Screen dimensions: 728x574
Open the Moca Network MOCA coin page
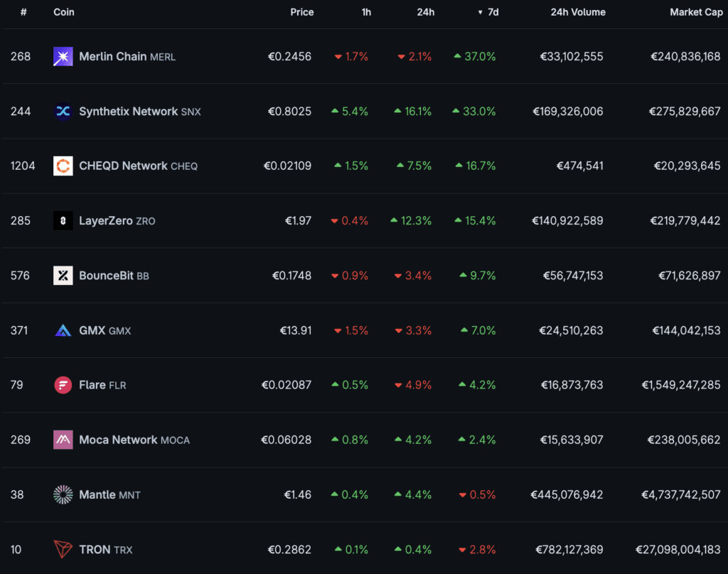(x=134, y=440)
